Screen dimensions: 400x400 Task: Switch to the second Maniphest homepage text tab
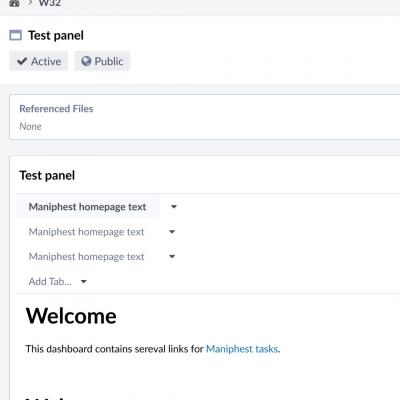[x=86, y=232]
